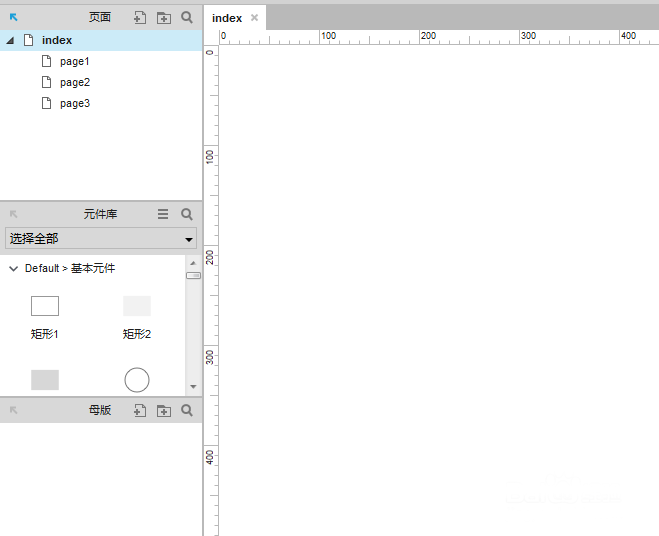This screenshot has height=536, width=659.
Task: Click widget library scrollbar up arrow
Action: point(193,263)
